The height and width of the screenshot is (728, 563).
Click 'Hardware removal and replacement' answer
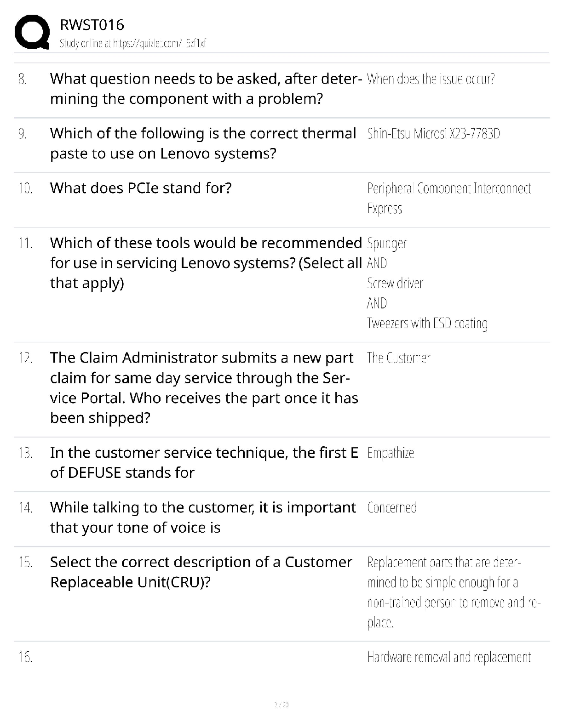449,657
